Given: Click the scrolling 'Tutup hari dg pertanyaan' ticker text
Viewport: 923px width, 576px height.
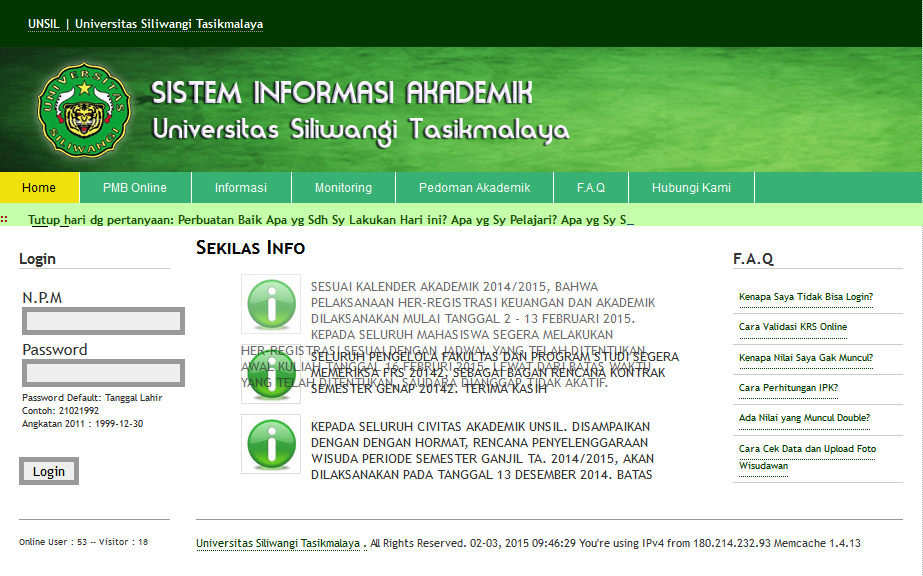Looking at the screenshot, I should click(x=331, y=220).
